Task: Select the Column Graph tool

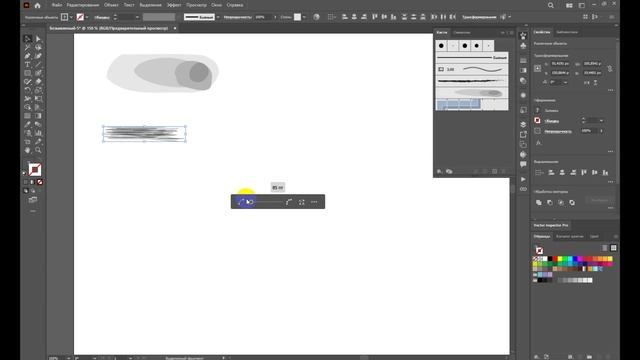Action: point(38,133)
